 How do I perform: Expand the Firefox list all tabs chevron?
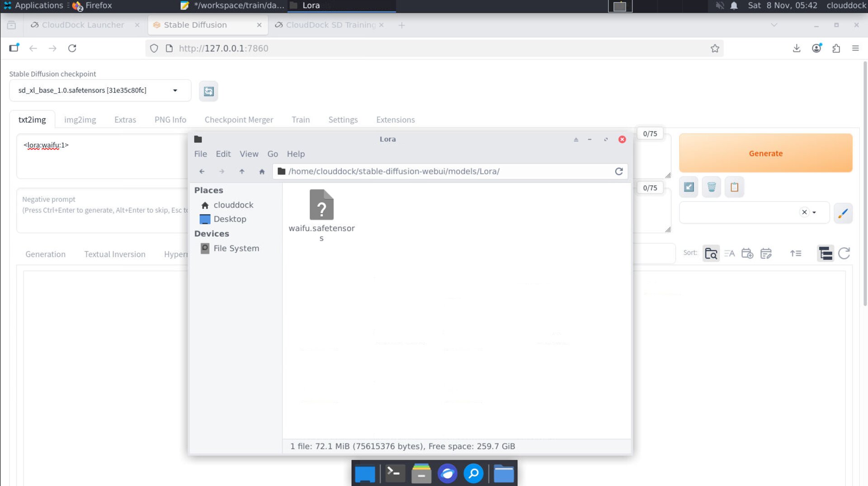pyautogui.click(x=774, y=25)
